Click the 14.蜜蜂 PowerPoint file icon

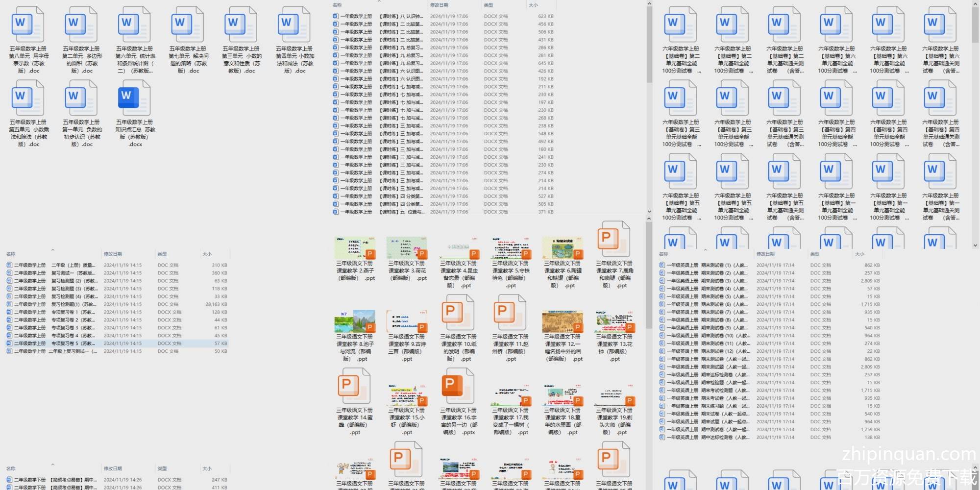click(x=354, y=386)
